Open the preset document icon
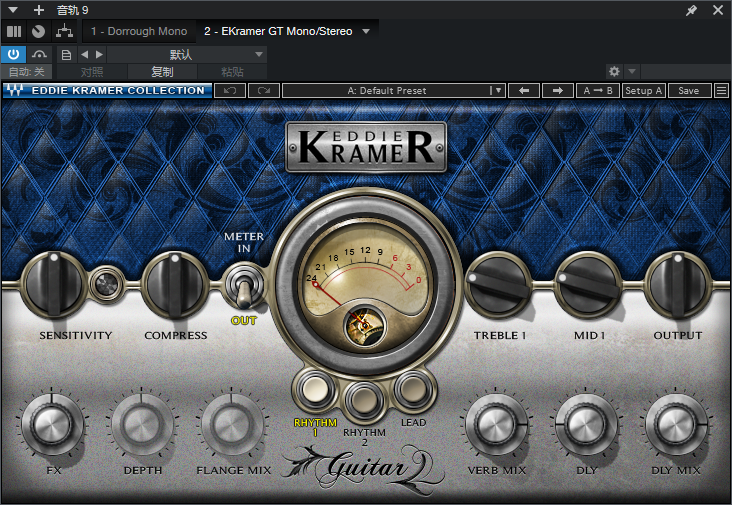 click(x=66, y=55)
